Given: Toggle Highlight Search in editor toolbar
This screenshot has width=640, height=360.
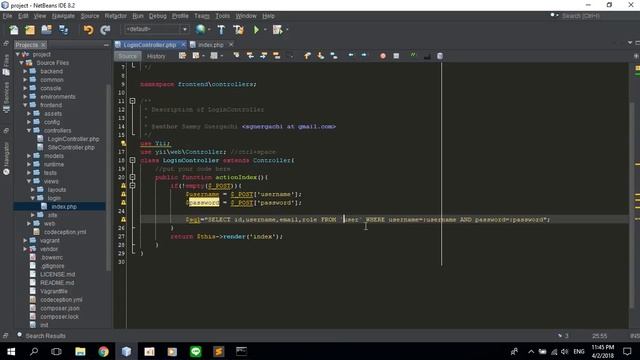Looking at the screenshot, I should coord(277,56).
